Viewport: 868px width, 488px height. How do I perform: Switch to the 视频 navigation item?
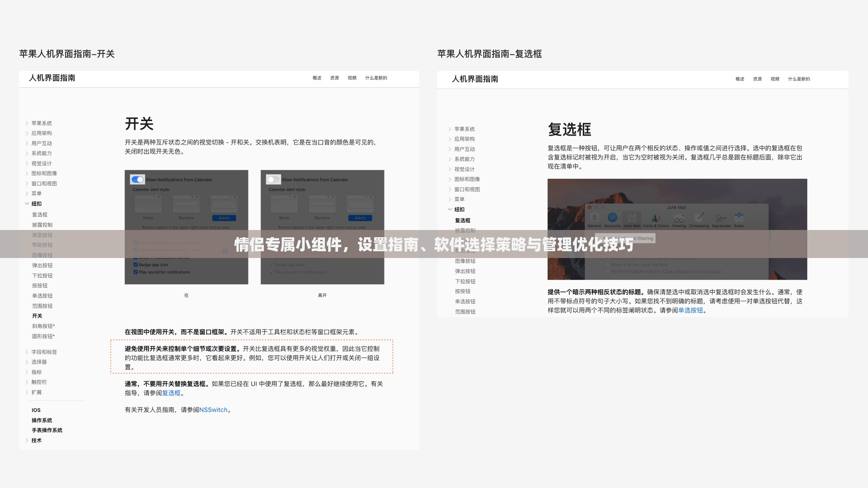click(352, 78)
